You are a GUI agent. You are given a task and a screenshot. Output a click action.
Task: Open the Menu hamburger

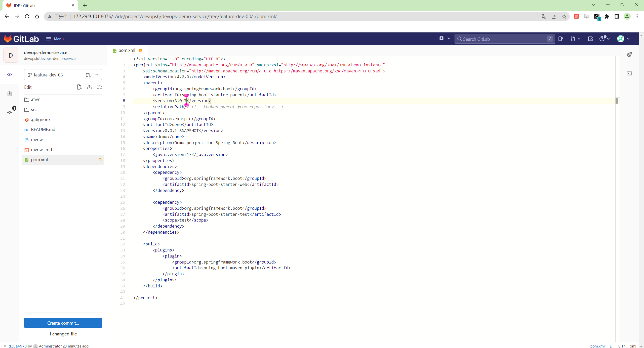55,39
